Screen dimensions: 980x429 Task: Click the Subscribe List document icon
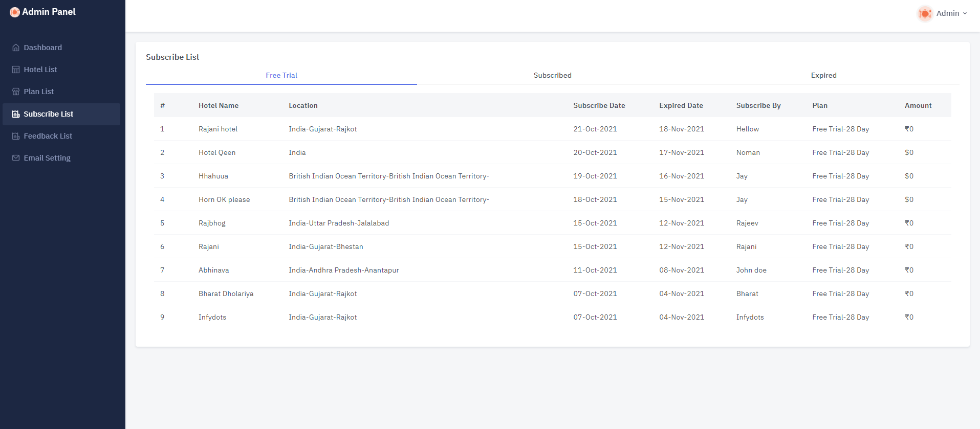tap(16, 114)
